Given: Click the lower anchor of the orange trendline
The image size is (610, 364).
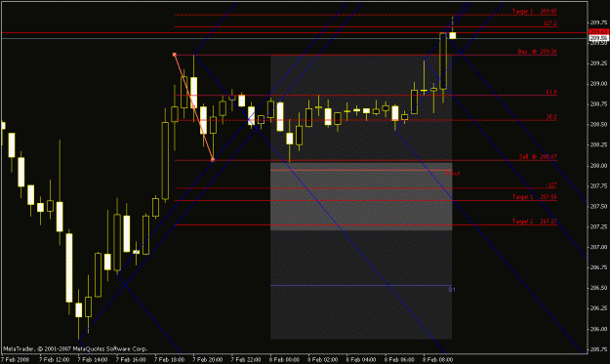Looking at the screenshot, I should (x=213, y=160).
